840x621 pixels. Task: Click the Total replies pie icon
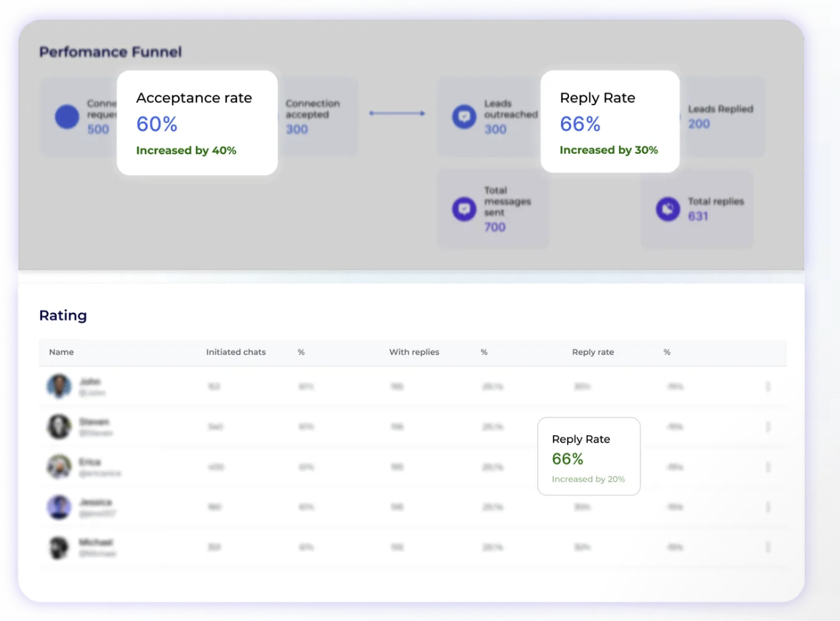(668, 209)
